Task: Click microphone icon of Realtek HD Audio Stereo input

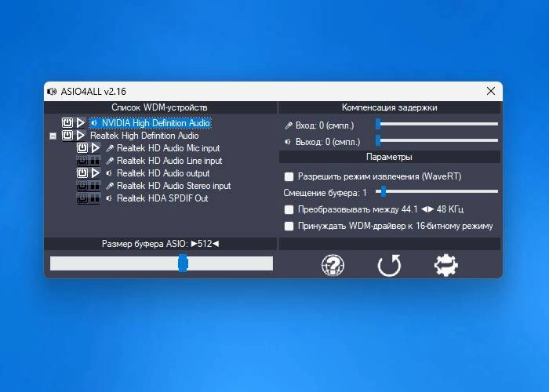Action: pos(110,187)
